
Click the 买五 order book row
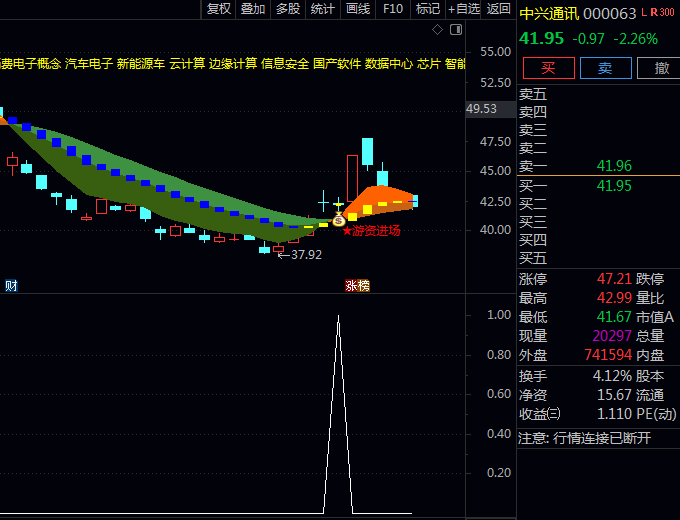pos(598,258)
